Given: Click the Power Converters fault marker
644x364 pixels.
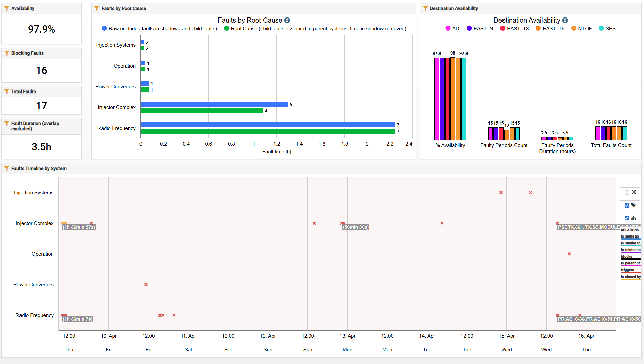Looking at the screenshot, I should 146,285.
